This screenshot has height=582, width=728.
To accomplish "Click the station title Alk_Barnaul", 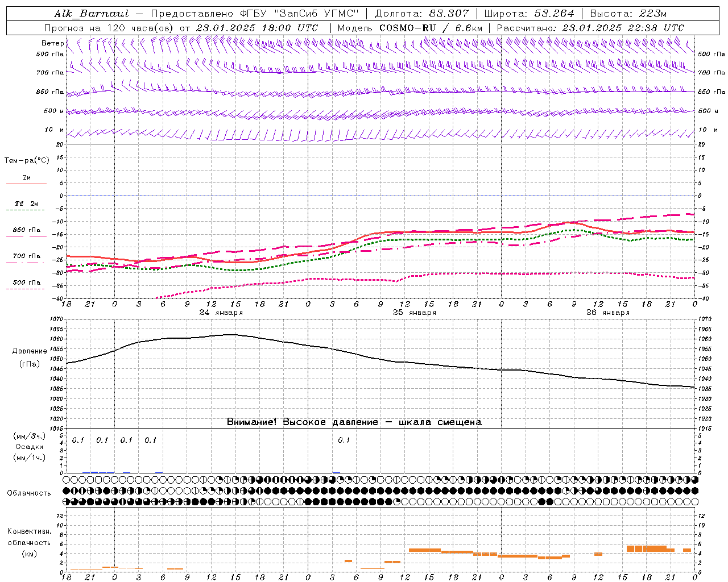I will click(92, 14).
